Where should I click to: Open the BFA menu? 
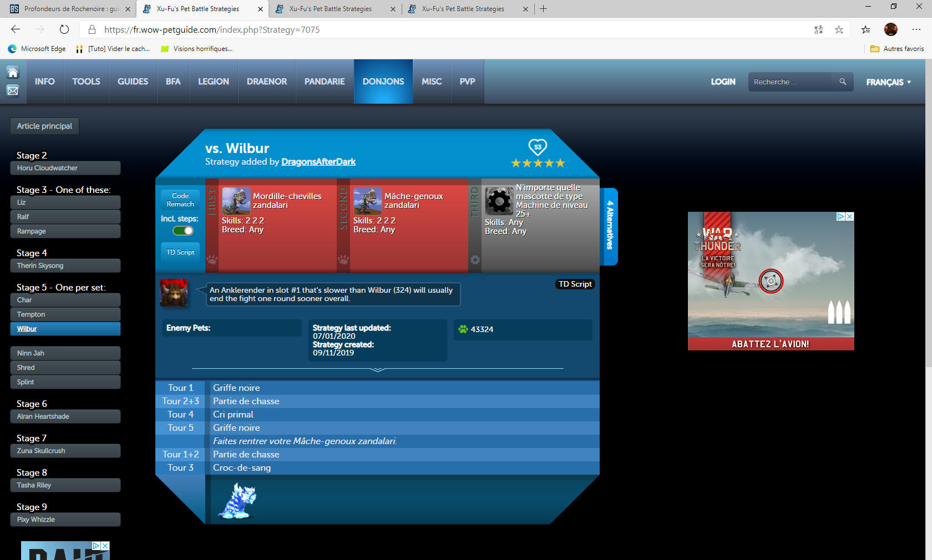[x=173, y=82]
